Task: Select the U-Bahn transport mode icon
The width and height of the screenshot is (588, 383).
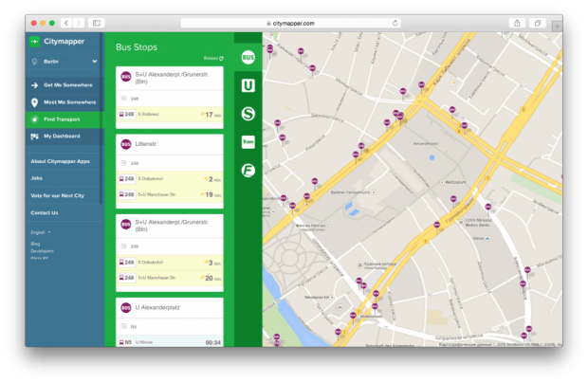Action: coord(248,85)
